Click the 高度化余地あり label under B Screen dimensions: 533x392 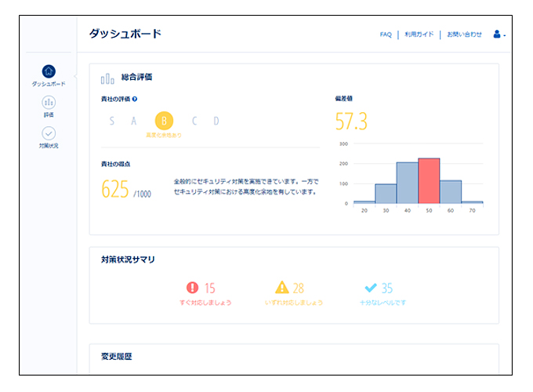(164, 136)
